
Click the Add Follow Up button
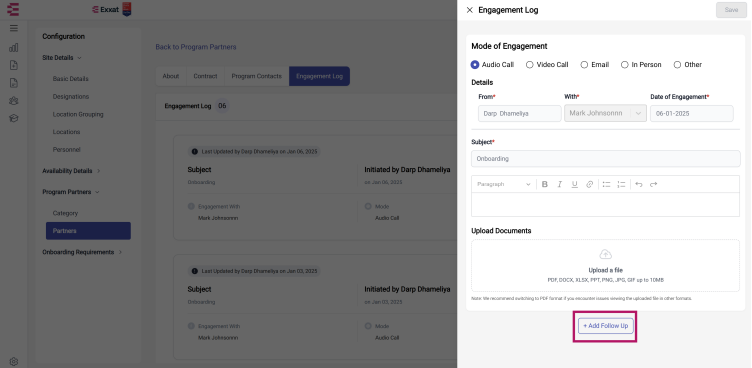[605, 326]
